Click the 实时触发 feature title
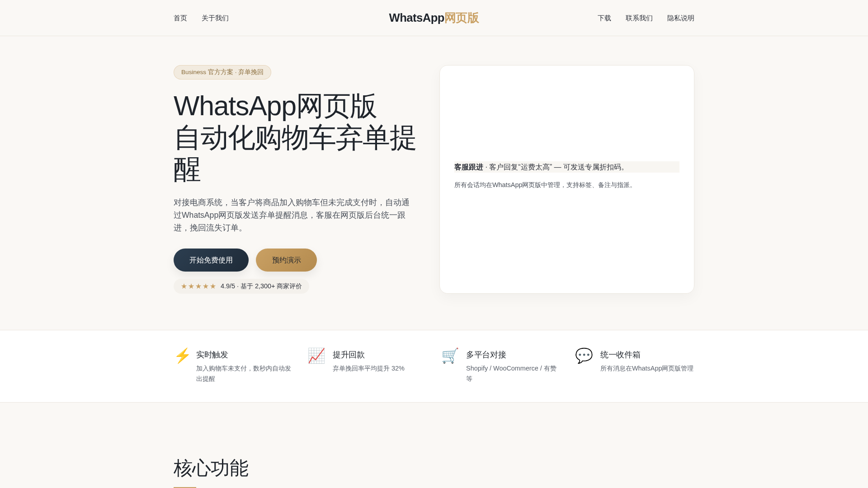 (212, 355)
